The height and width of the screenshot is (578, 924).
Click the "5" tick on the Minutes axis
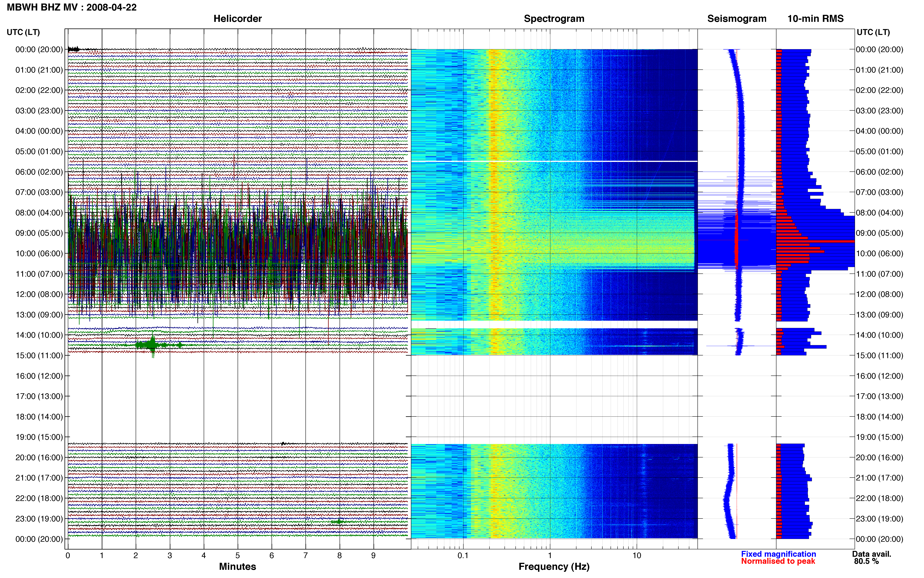pyautogui.click(x=238, y=555)
